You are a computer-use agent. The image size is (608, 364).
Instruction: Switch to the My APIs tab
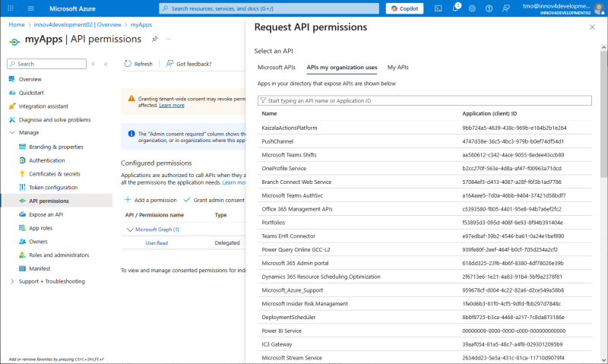point(397,68)
